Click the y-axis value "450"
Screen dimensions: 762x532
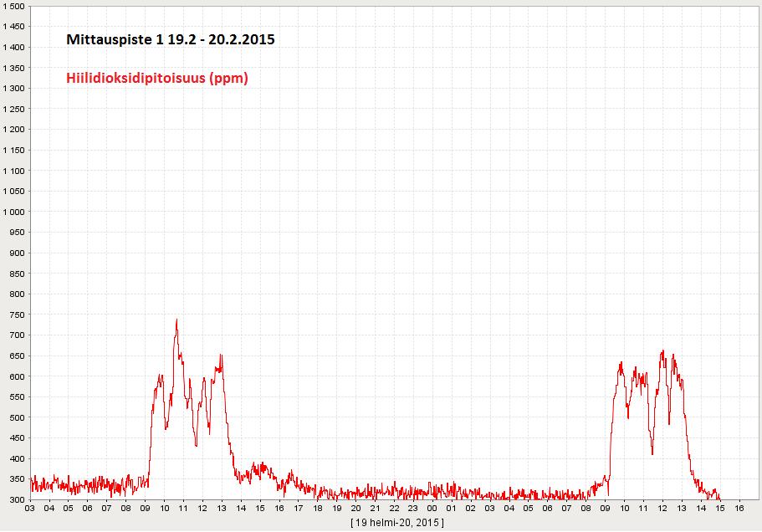[x=17, y=437]
